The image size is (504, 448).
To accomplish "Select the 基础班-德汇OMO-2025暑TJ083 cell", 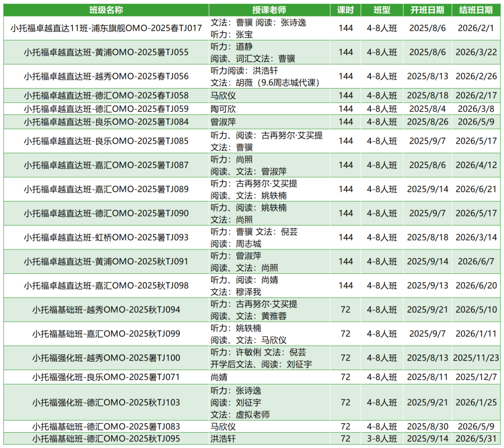I will click(x=106, y=427).
